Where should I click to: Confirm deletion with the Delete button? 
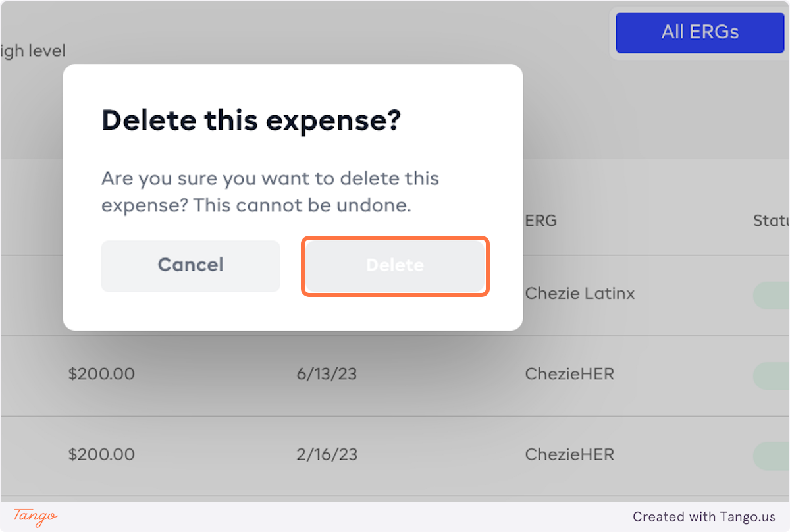point(395,265)
